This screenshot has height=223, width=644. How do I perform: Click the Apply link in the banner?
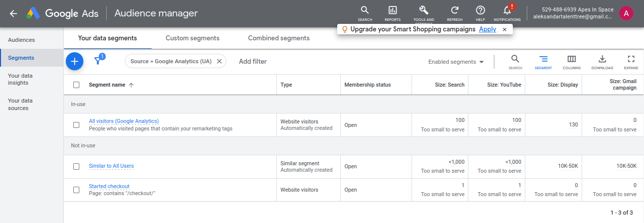(487, 29)
